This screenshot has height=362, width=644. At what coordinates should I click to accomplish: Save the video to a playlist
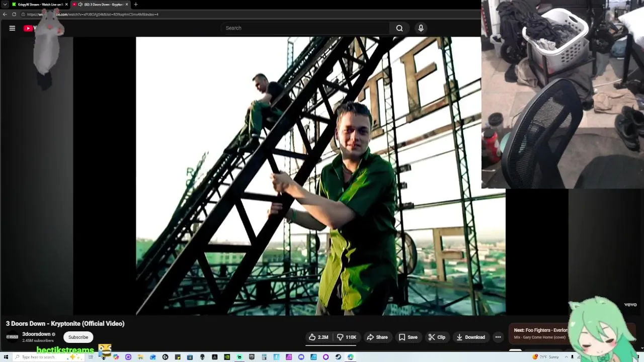[x=408, y=337]
